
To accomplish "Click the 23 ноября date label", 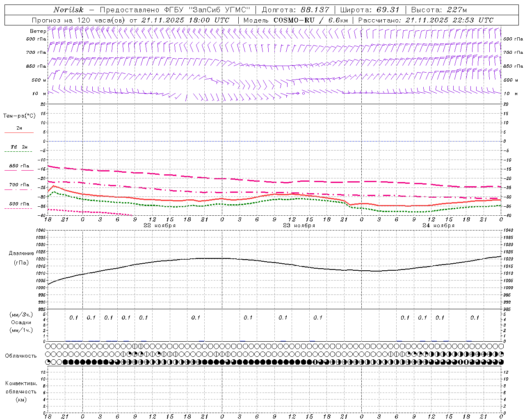I will tap(299, 226).
